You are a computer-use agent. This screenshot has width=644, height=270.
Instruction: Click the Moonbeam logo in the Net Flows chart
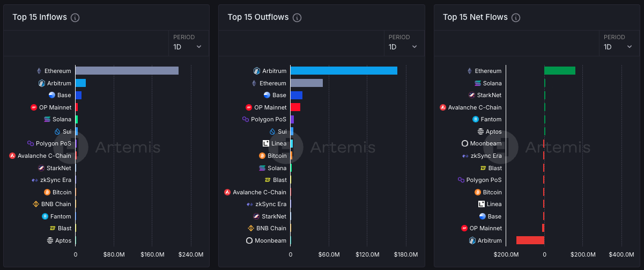pos(465,143)
